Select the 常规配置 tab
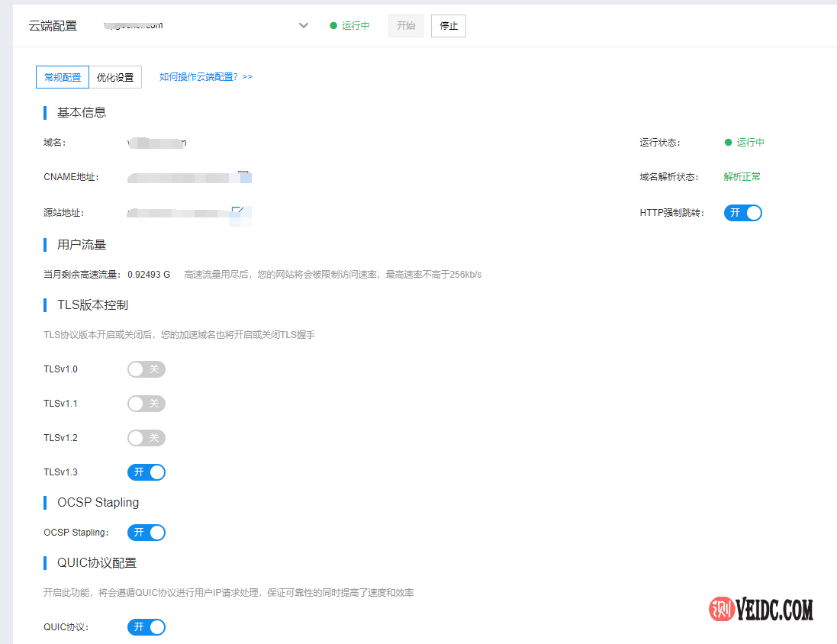Image resolution: width=837 pixels, height=644 pixels. click(62, 77)
